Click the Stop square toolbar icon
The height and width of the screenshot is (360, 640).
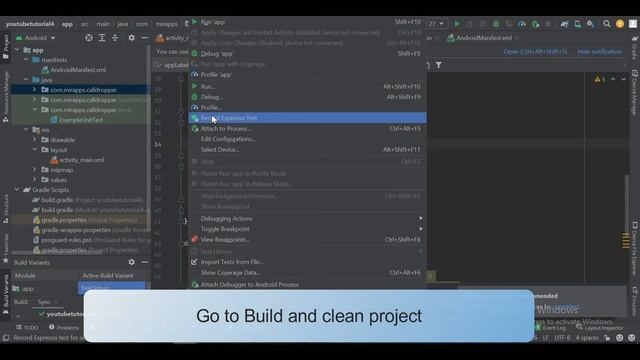point(548,24)
